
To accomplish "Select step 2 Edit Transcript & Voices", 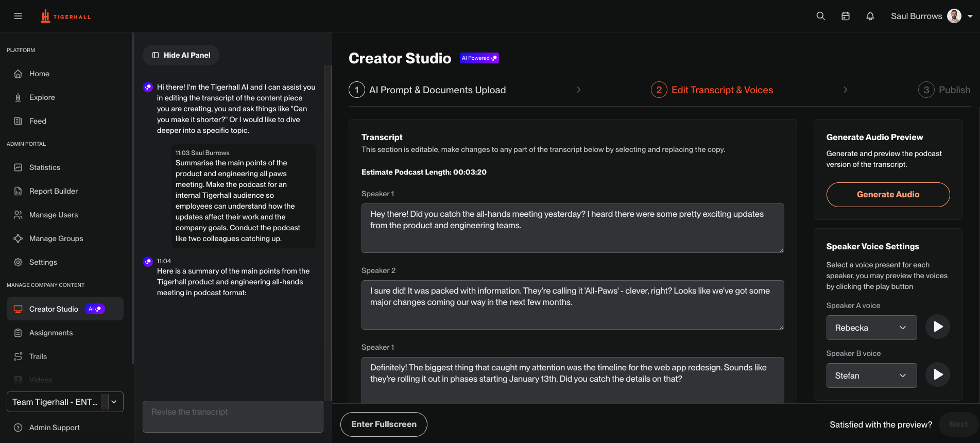I will coord(712,90).
